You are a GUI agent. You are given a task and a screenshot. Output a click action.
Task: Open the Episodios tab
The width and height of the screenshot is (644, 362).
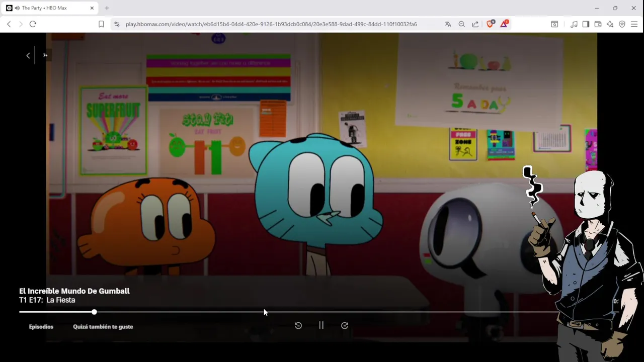(41, 327)
